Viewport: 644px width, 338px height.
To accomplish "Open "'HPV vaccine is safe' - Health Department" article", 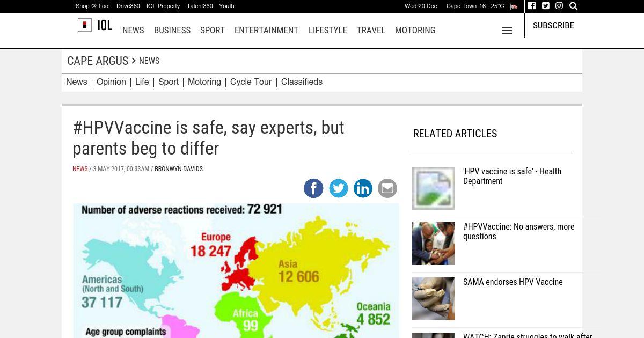I will pos(512,177).
